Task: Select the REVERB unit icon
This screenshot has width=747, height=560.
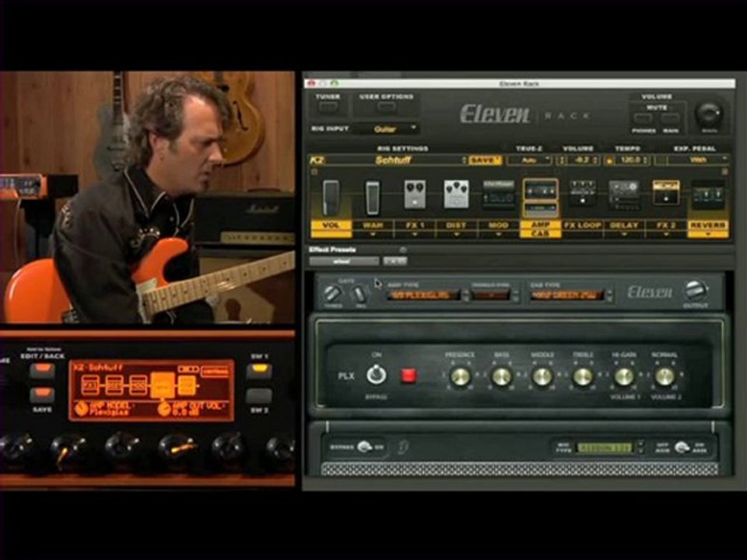Action: pos(707,196)
